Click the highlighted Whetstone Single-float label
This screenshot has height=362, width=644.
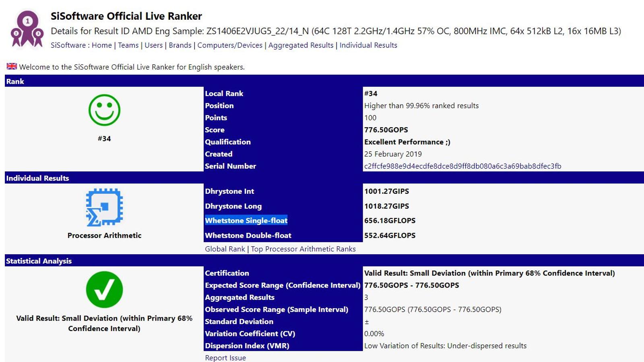point(246,220)
